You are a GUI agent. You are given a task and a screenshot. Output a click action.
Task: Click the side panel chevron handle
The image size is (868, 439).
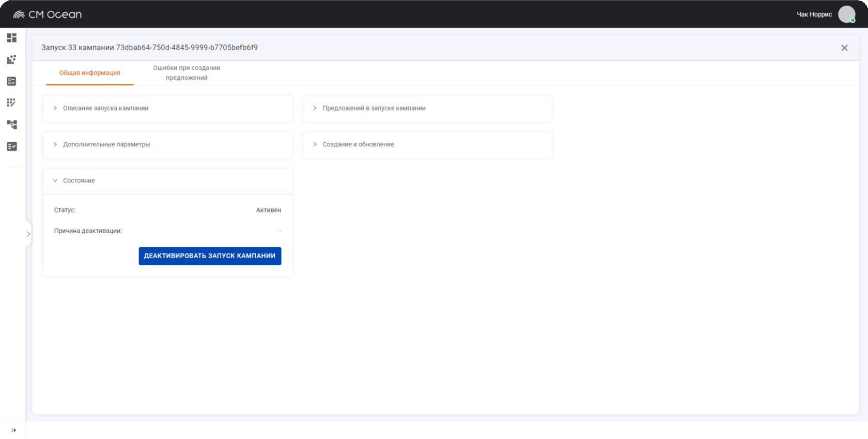pos(28,234)
